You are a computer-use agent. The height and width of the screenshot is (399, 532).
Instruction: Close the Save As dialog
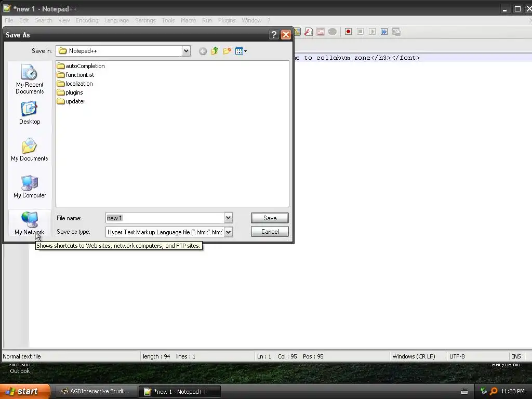click(286, 35)
